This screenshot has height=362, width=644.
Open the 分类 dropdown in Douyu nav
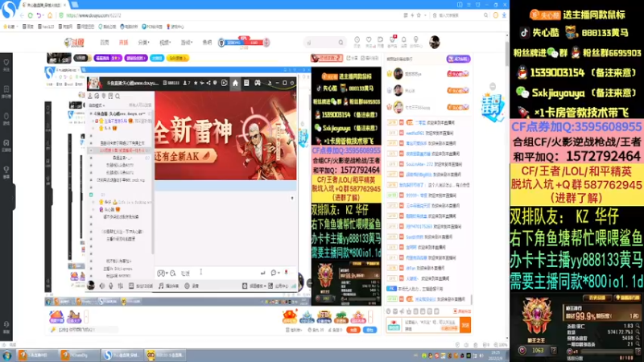[144, 43]
